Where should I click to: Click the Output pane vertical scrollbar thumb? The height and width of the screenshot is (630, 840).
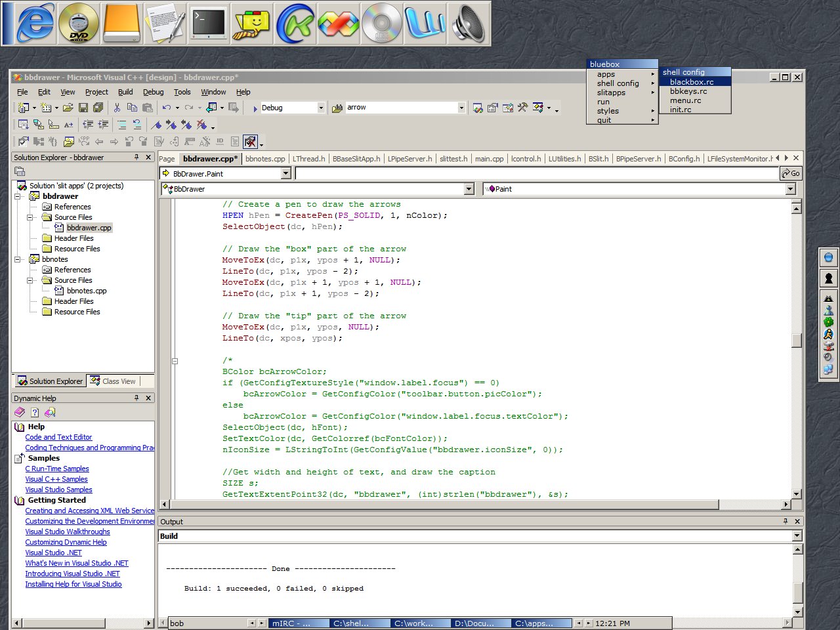point(797,592)
